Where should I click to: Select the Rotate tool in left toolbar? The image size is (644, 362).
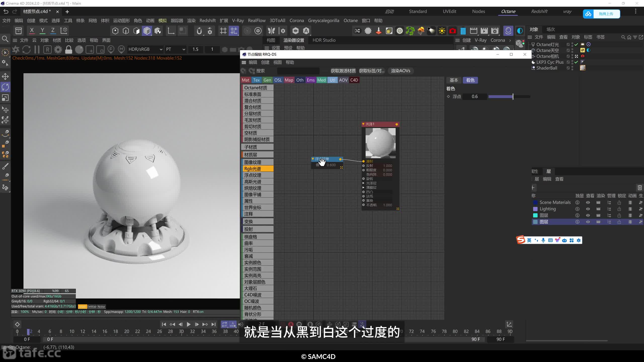pyautogui.click(x=5, y=87)
